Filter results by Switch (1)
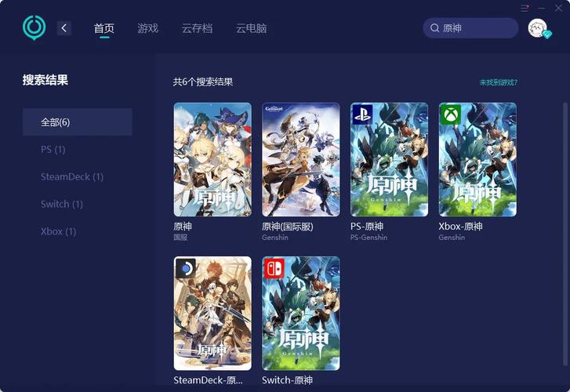Image resolution: width=570 pixels, height=392 pixels. (62, 204)
